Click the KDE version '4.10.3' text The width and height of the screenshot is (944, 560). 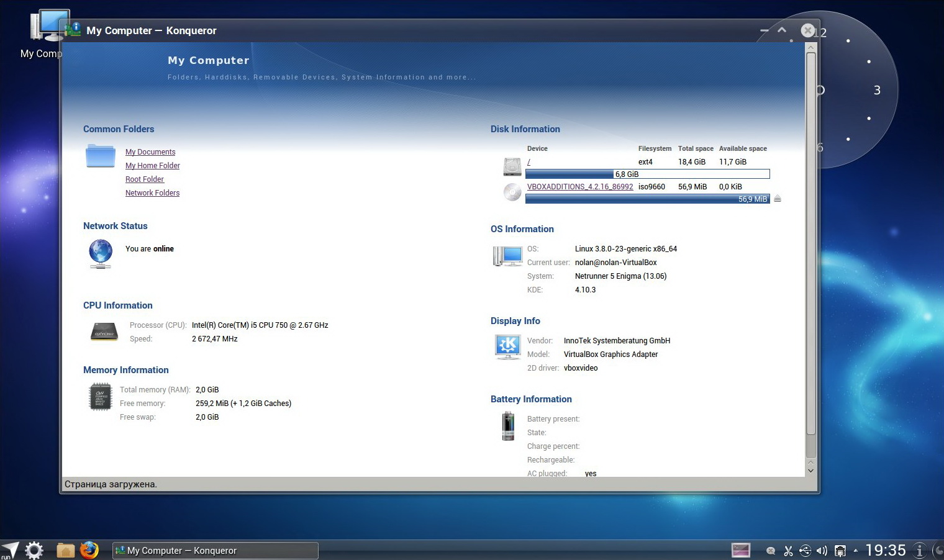pyautogui.click(x=586, y=290)
